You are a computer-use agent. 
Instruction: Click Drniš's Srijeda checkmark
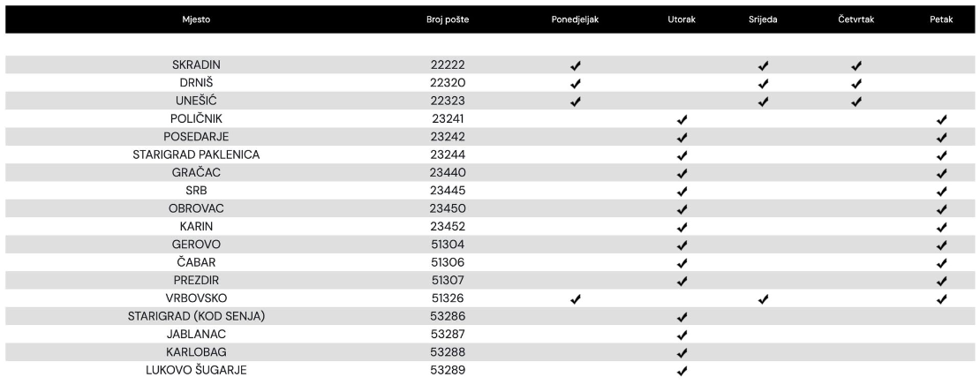click(763, 84)
